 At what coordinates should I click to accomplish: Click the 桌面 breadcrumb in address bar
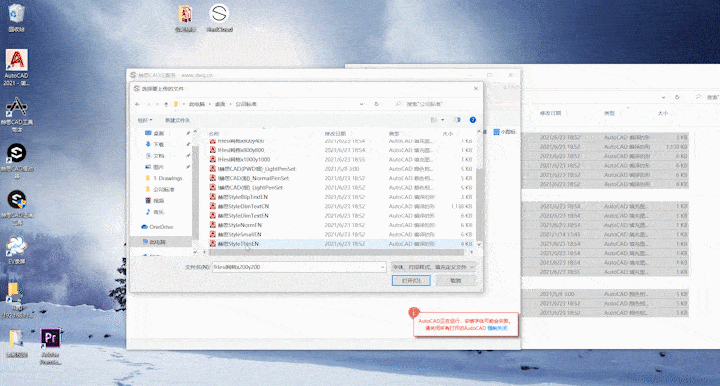[x=220, y=104]
